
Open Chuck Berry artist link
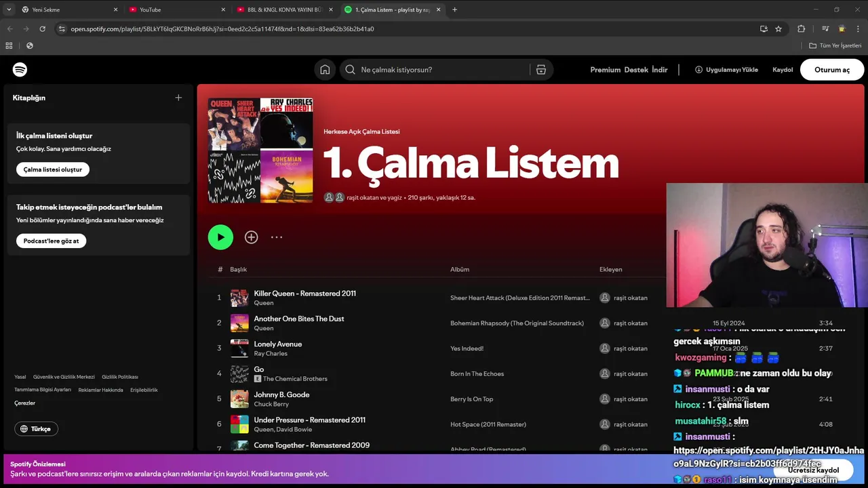click(x=272, y=404)
